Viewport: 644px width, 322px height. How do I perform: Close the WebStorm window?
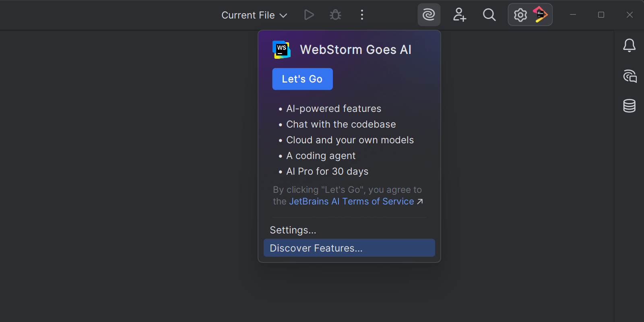point(630,15)
